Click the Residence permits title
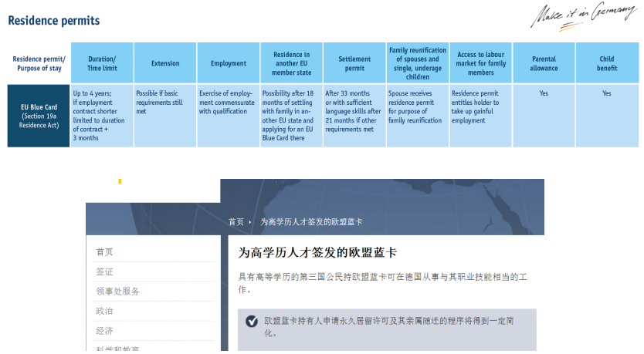Image resolution: width=644 pixels, height=354 pixels. (x=54, y=21)
